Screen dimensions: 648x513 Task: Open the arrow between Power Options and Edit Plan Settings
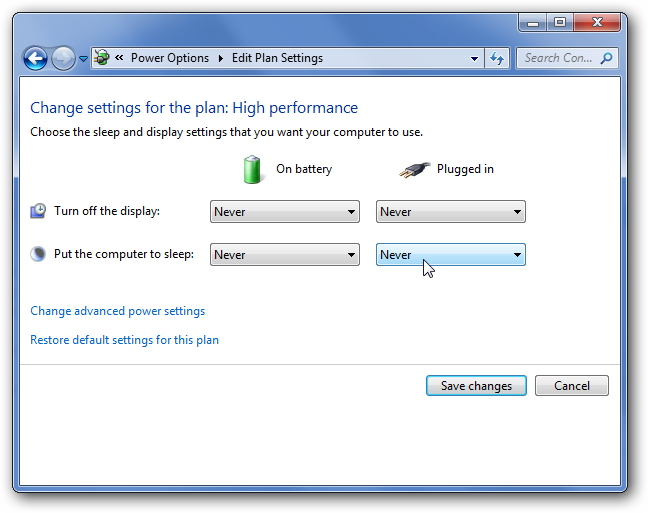221,58
